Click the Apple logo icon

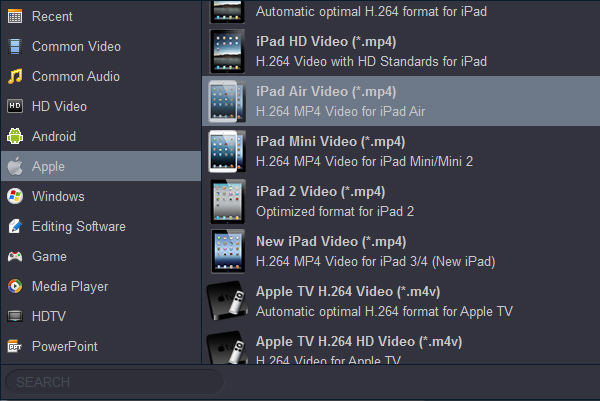coord(15,166)
